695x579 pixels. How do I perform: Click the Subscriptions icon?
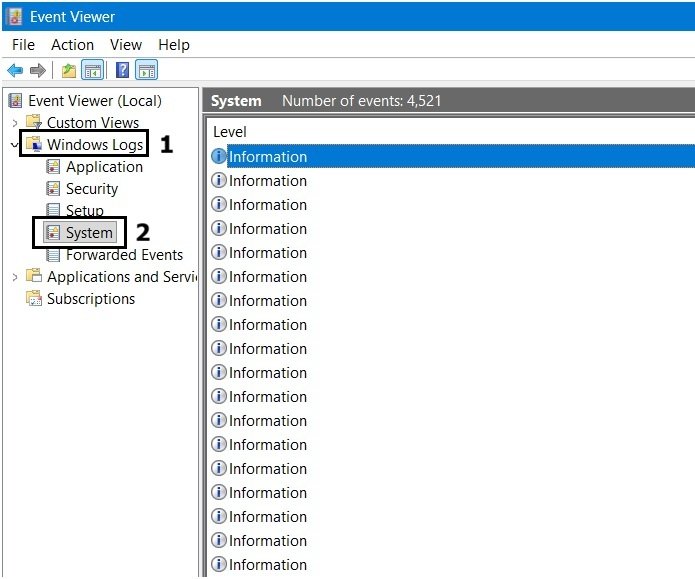[x=34, y=298]
